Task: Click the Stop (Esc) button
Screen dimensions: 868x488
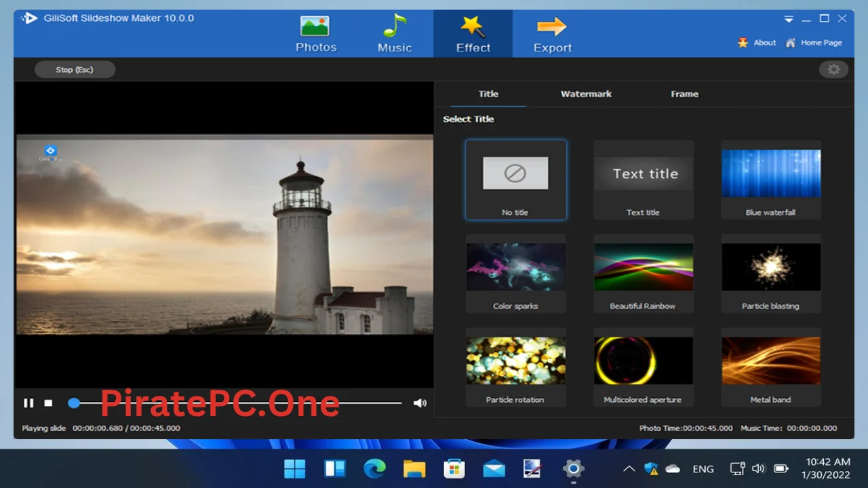Action: 75,70
